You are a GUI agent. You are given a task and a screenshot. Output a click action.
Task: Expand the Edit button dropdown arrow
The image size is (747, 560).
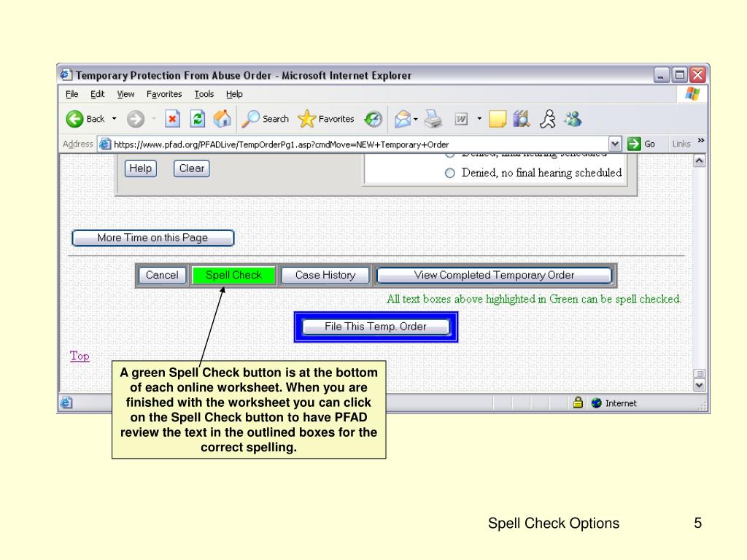click(x=479, y=119)
